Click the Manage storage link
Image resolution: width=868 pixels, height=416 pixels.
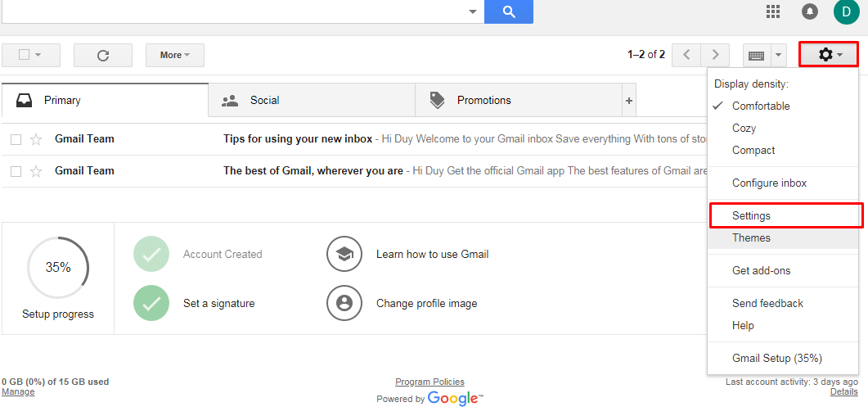pyautogui.click(x=18, y=391)
